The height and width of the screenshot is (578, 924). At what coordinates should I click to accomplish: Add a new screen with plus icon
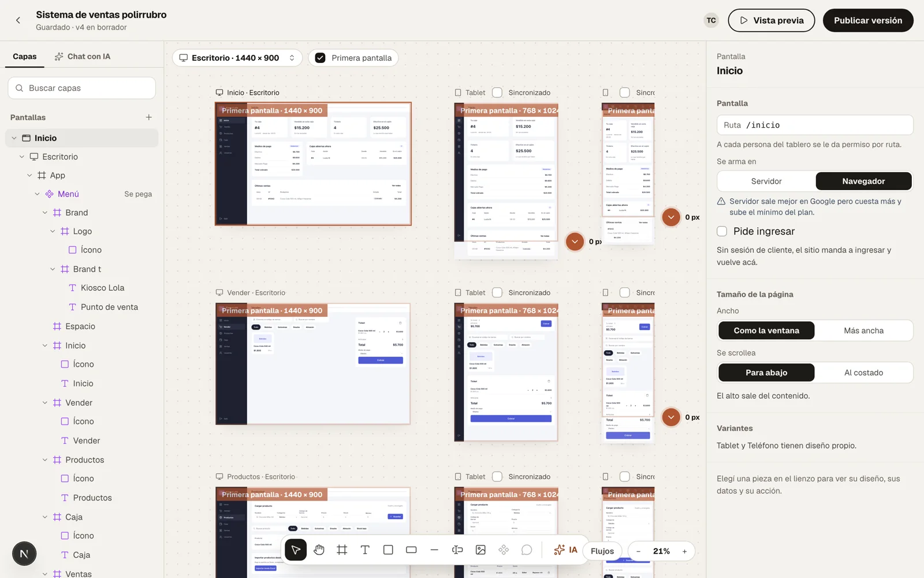pyautogui.click(x=149, y=117)
